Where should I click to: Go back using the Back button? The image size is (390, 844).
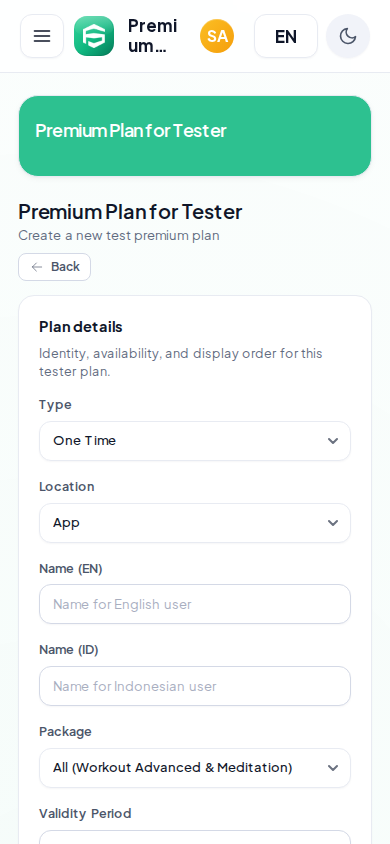(x=54, y=267)
